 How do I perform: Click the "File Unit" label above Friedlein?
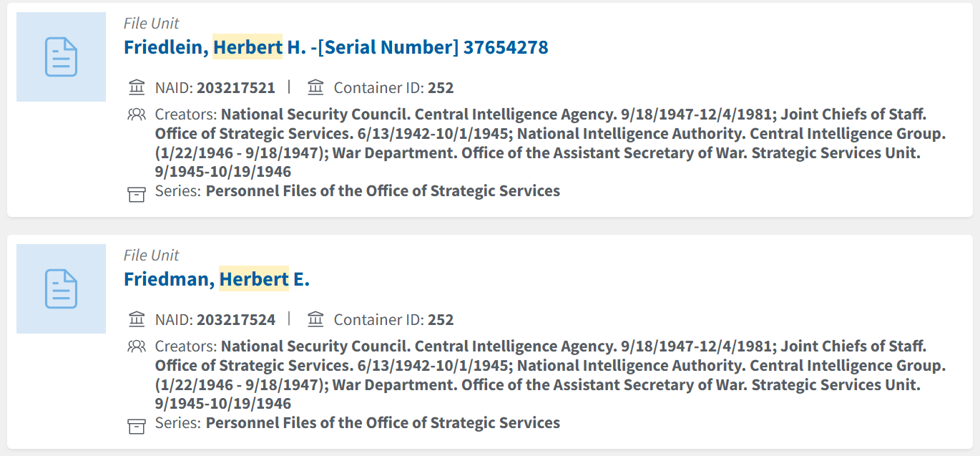pos(151,24)
